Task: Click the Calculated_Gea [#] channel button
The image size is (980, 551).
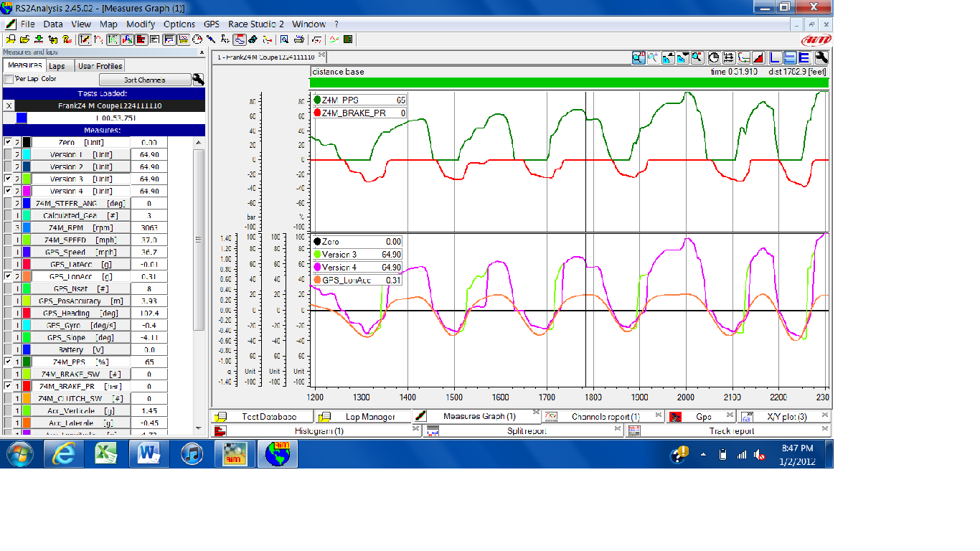Action: [x=80, y=216]
